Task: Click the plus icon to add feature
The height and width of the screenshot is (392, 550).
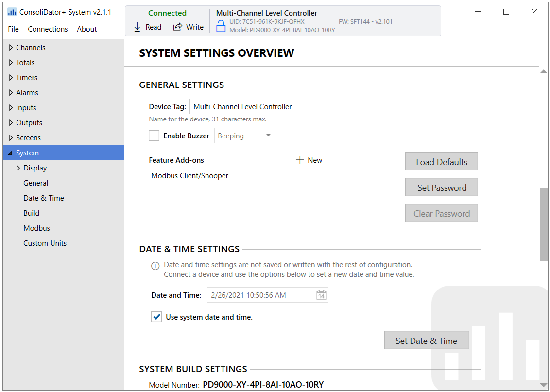Action: (x=300, y=160)
